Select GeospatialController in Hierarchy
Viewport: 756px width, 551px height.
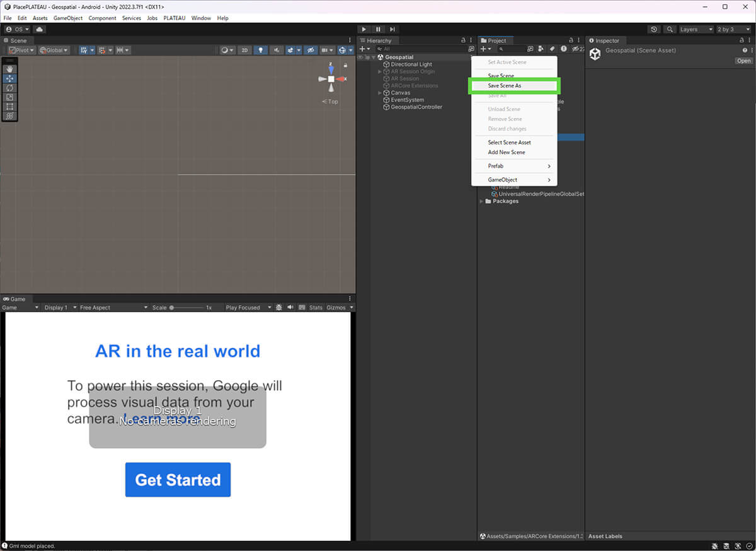click(x=416, y=107)
